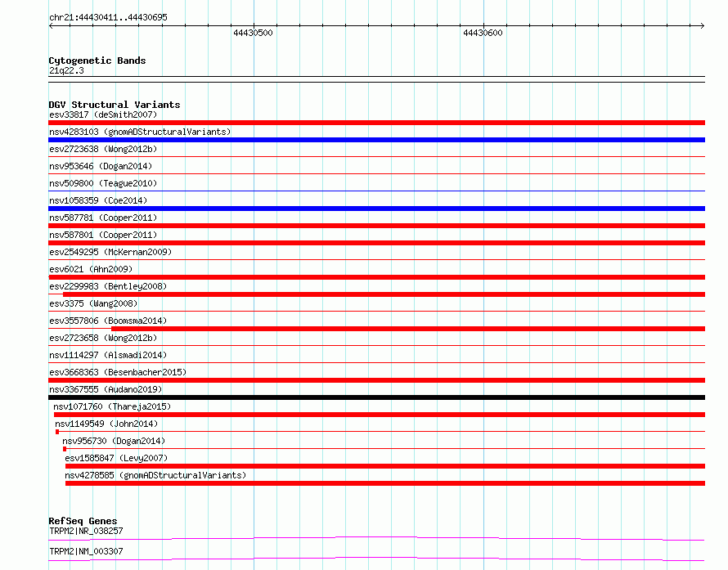
Task: Click the blue bar under nsv4283103
Action: pyautogui.click(x=376, y=140)
